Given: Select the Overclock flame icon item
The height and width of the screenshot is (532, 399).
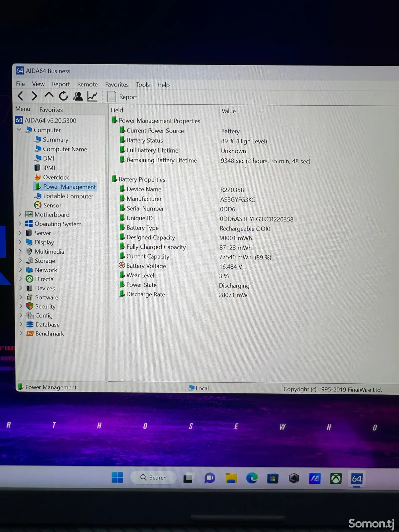Looking at the screenshot, I should click(x=38, y=177).
